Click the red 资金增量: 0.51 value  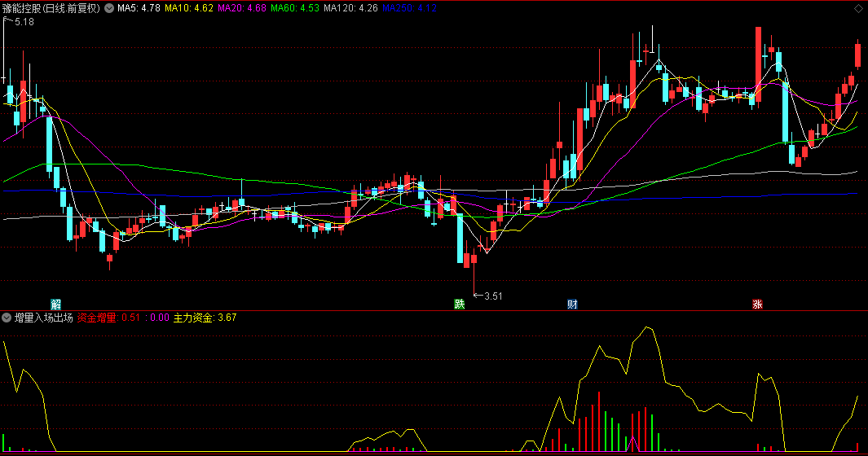tap(109, 318)
